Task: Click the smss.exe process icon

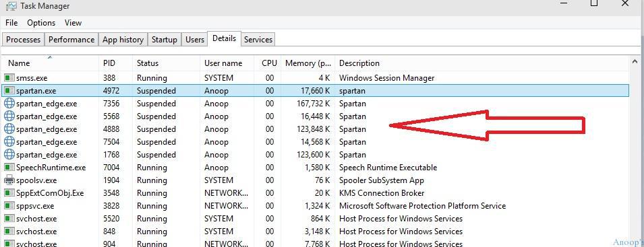Action: click(x=9, y=78)
